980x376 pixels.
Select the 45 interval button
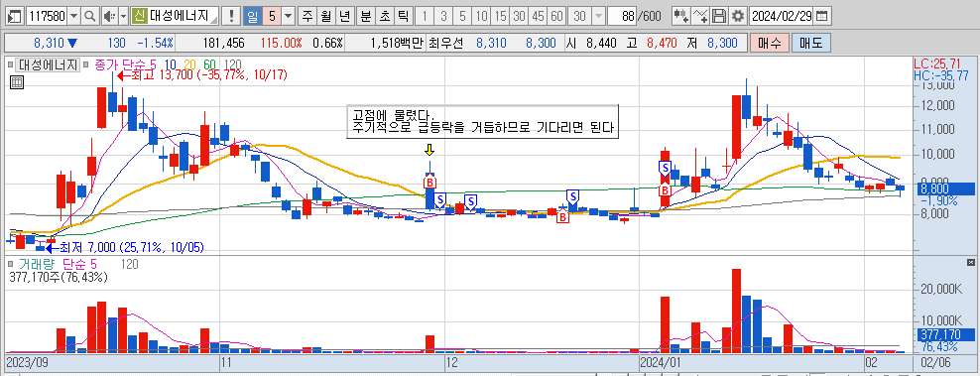pos(538,16)
